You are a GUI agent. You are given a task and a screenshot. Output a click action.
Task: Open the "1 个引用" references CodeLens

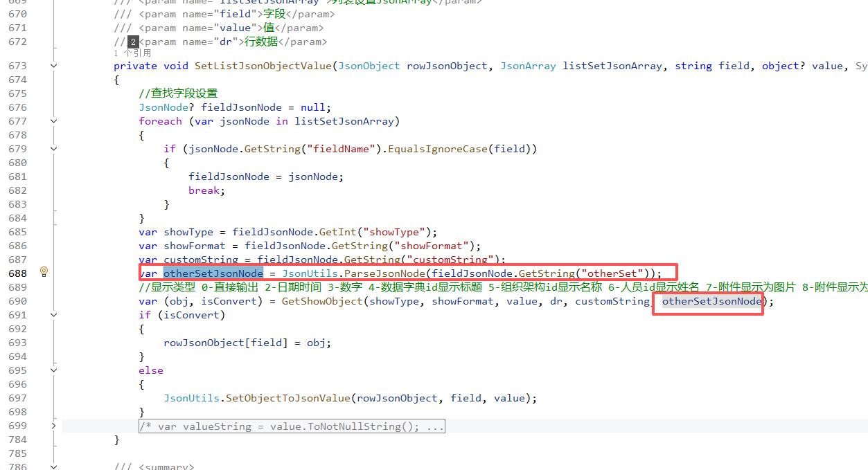[132, 53]
